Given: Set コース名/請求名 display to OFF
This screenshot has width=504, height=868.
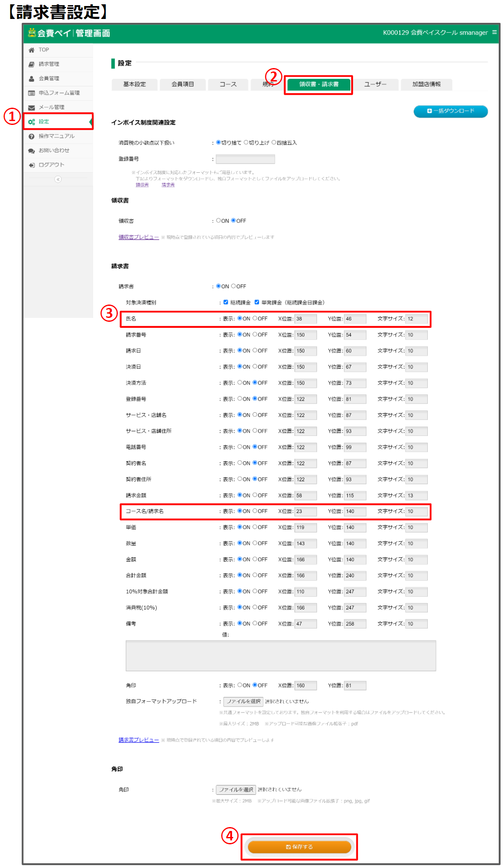Looking at the screenshot, I should click(x=255, y=511).
